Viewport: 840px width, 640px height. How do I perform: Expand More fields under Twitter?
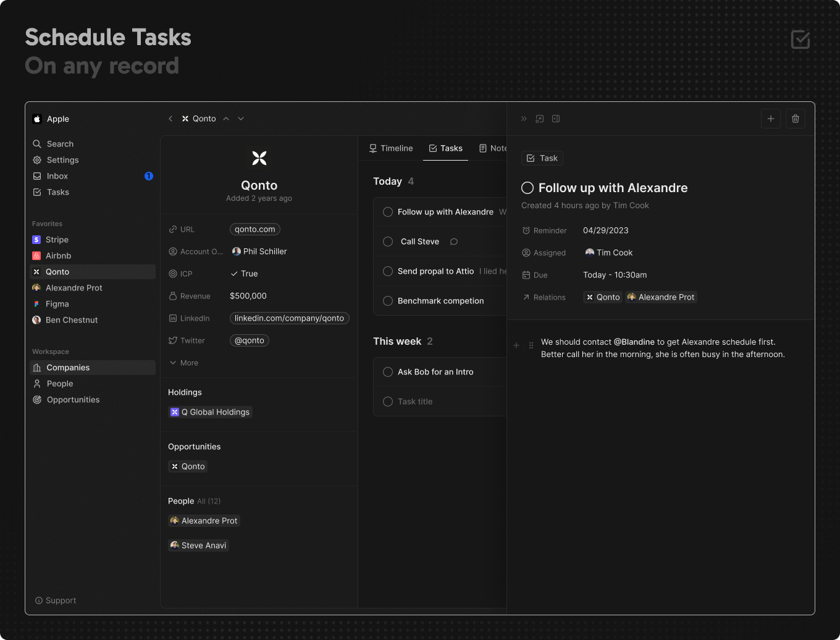coord(184,363)
